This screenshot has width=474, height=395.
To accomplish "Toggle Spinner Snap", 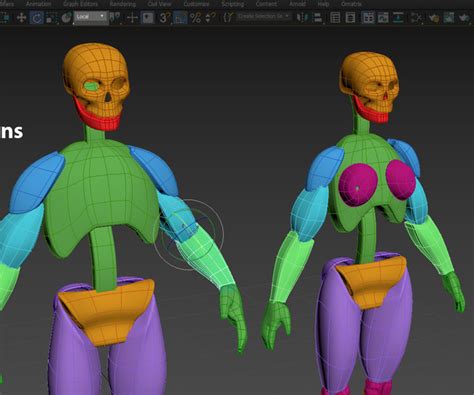I will (x=210, y=17).
